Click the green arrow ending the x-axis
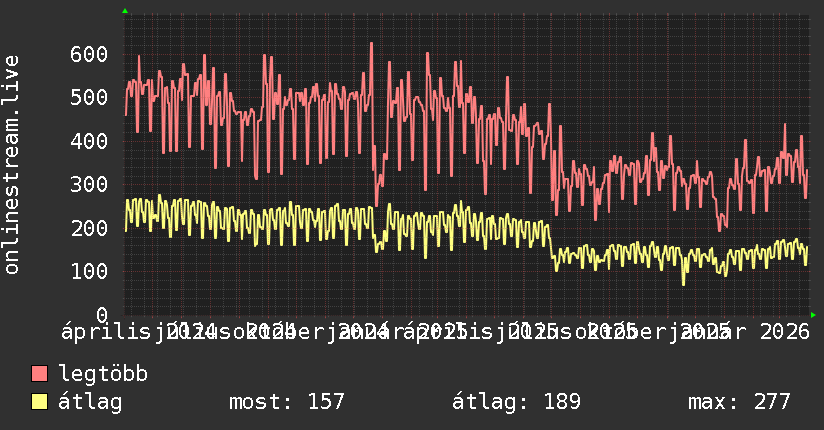 click(x=813, y=315)
